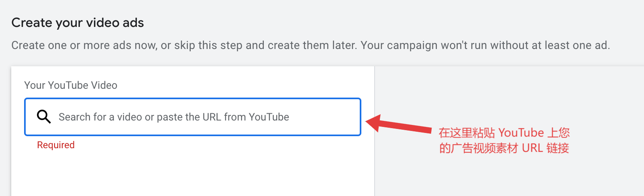This screenshot has width=644, height=196.
Task: Click the word 'YouTube' in red annotation
Action: point(521,133)
